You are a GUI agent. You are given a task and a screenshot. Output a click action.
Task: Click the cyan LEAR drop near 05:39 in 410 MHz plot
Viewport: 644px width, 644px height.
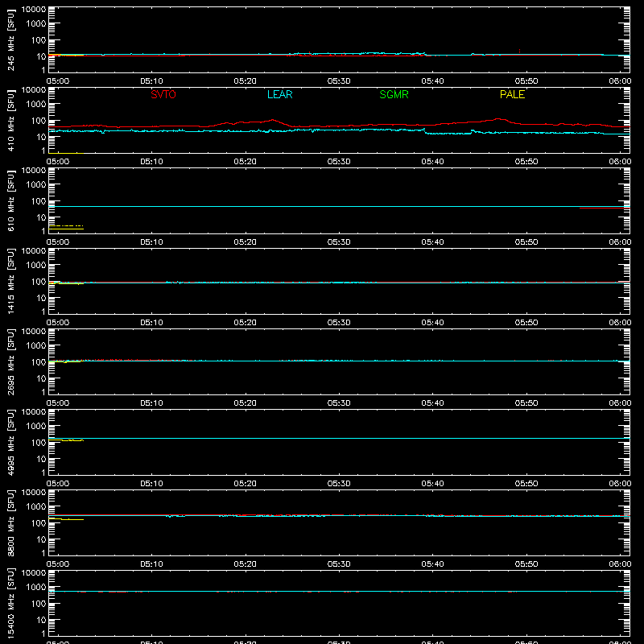(425, 131)
